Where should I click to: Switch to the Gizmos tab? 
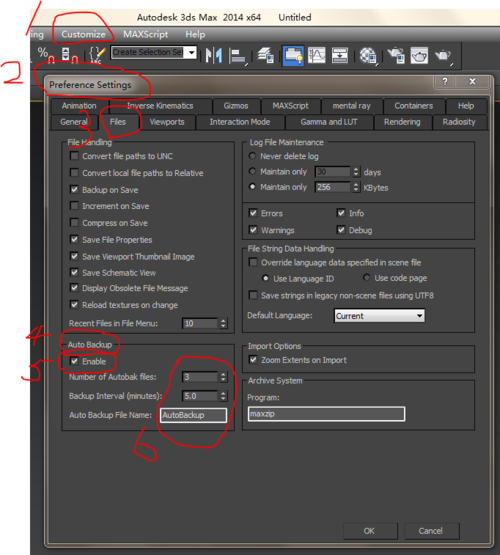236,106
